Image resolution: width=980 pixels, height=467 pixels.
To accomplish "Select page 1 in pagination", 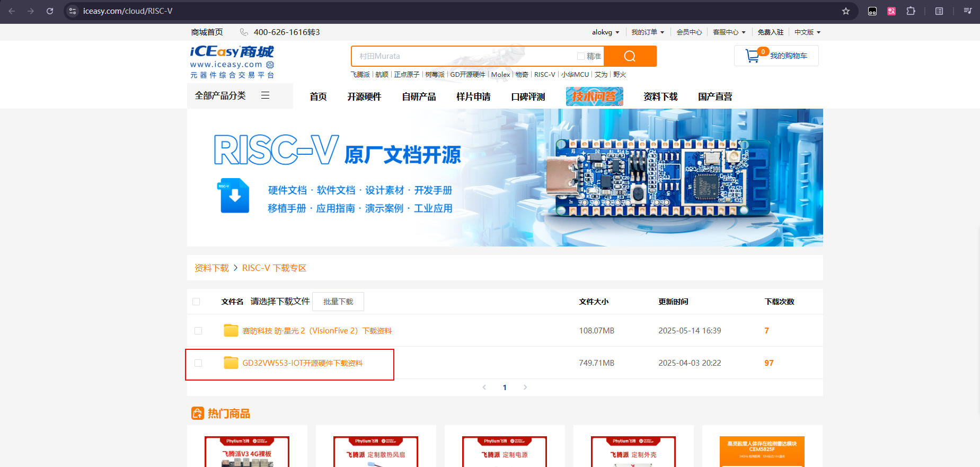I will click(x=505, y=387).
